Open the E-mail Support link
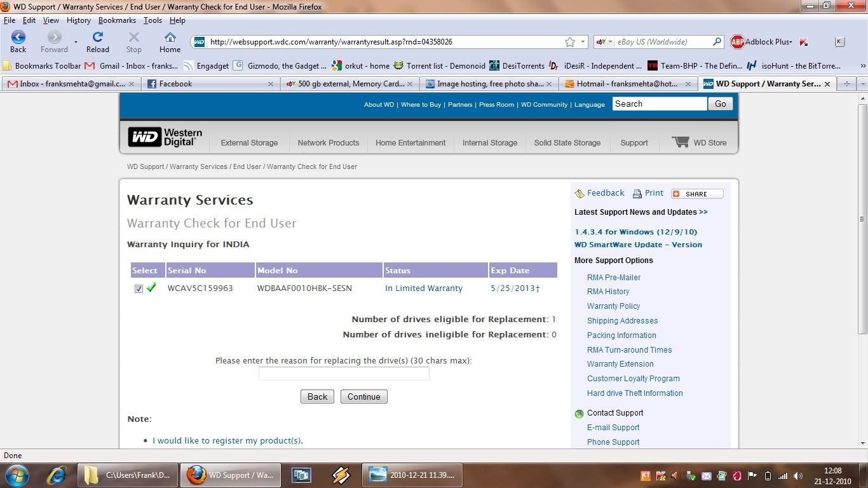 click(x=613, y=428)
